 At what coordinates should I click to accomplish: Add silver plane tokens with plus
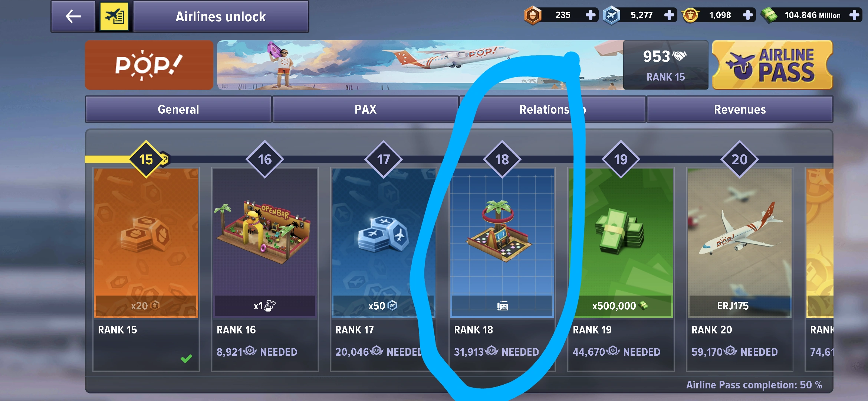pyautogui.click(x=669, y=15)
